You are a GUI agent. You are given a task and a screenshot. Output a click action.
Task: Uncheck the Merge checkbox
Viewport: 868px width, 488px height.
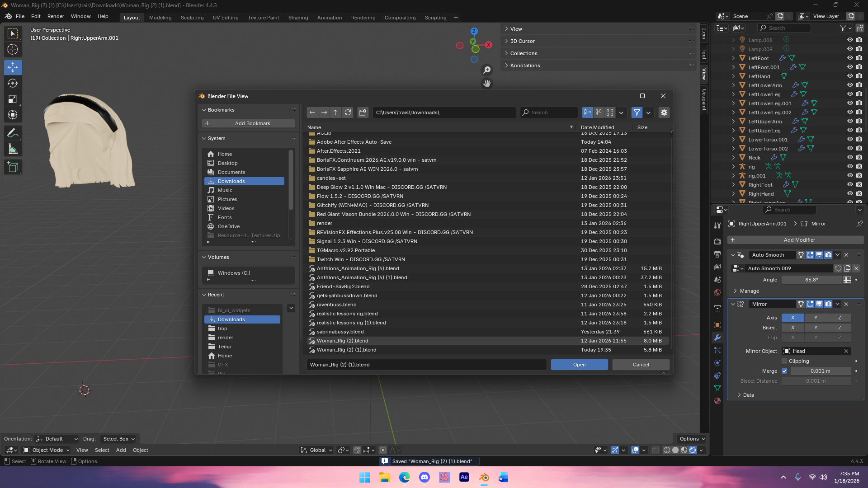784,371
